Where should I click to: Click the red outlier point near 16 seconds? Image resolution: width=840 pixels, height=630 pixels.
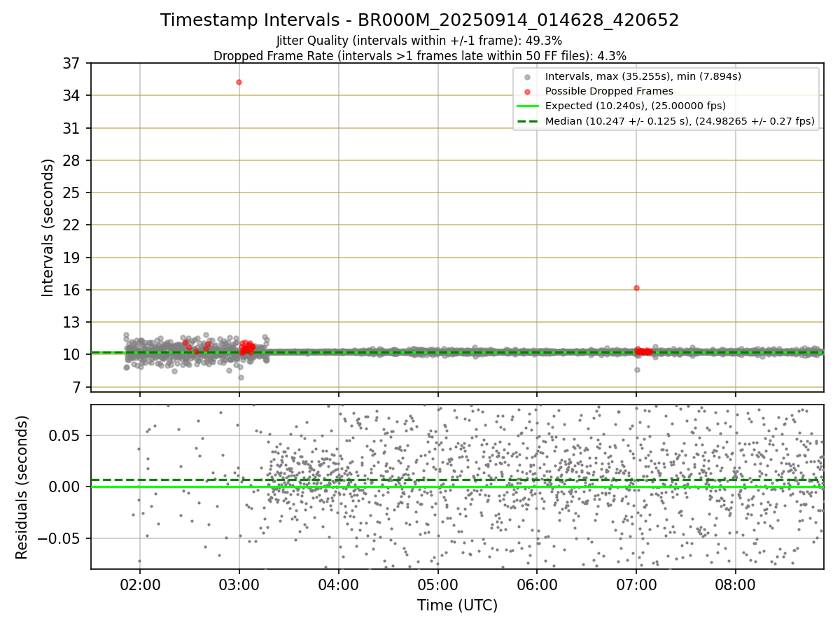tap(636, 288)
